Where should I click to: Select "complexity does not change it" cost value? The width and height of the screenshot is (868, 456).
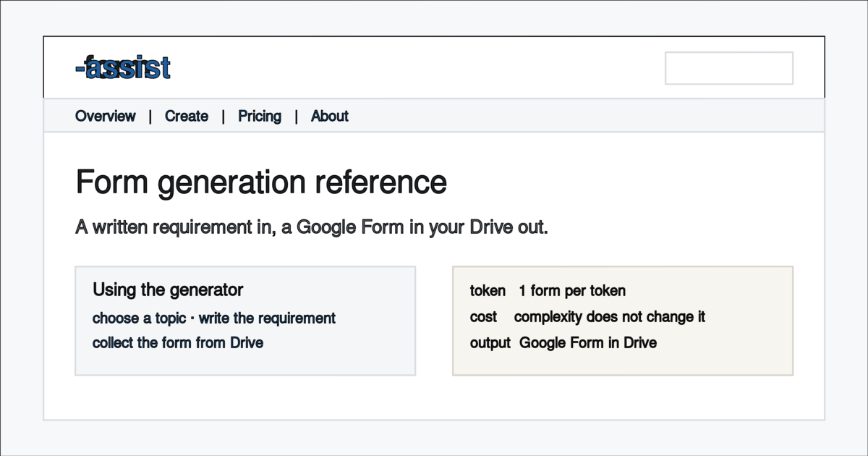point(610,317)
